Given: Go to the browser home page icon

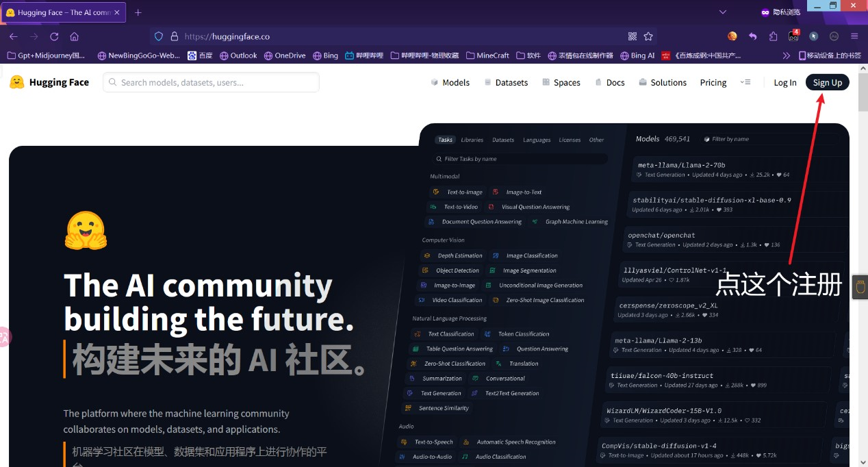Looking at the screenshot, I should pos(75,36).
